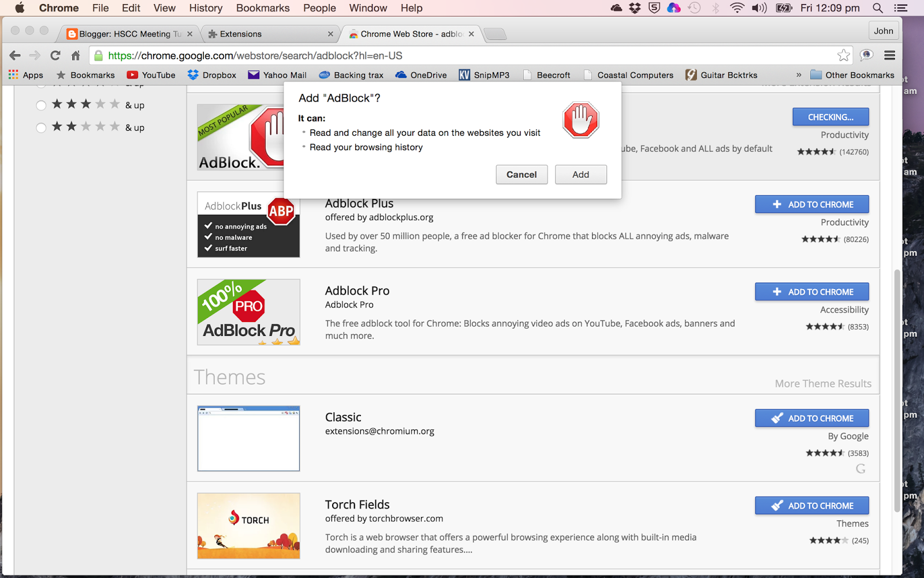The width and height of the screenshot is (924, 578).
Task: Bookmark this page with the star icon
Action: pyautogui.click(x=844, y=55)
